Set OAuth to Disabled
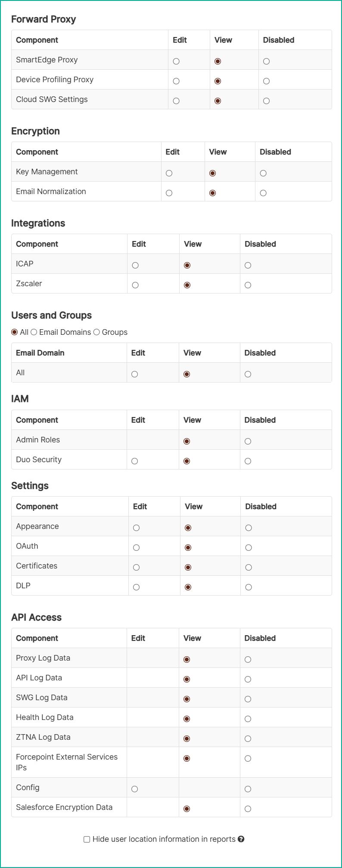342x868 pixels. pyautogui.click(x=249, y=548)
